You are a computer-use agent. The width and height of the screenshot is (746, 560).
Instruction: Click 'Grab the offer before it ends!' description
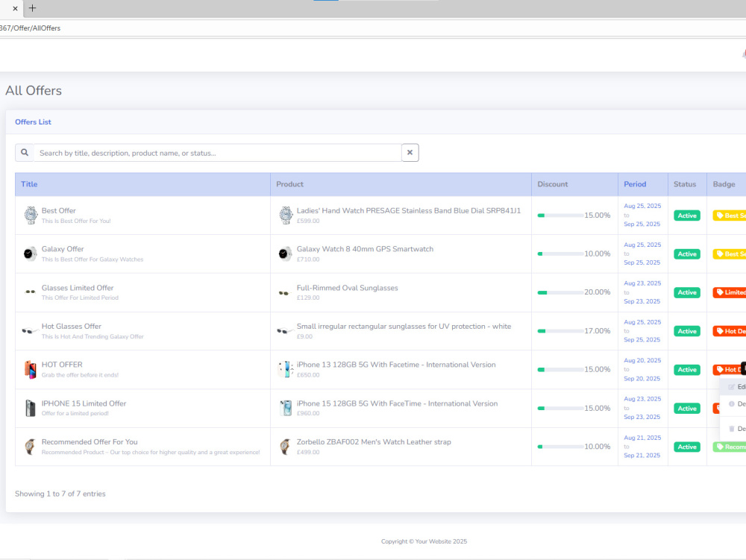[x=80, y=375]
